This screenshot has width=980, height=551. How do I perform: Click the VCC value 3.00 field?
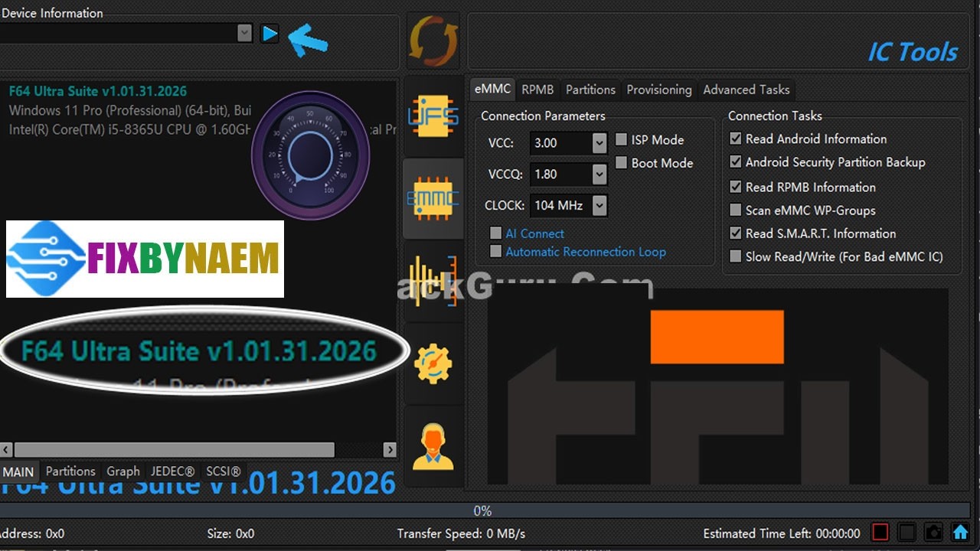[x=561, y=143]
